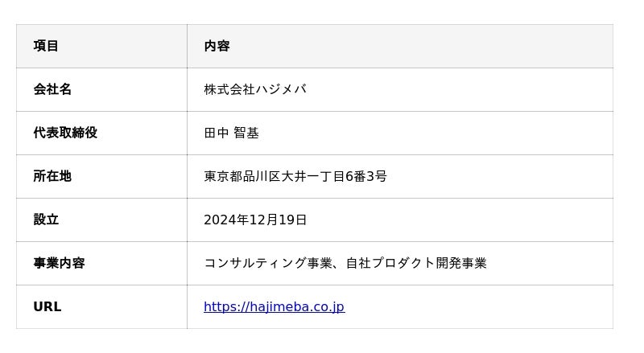Click the address 東京都品川区大井一丁目6番3号
This screenshot has height=353, width=644.
pos(295,177)
